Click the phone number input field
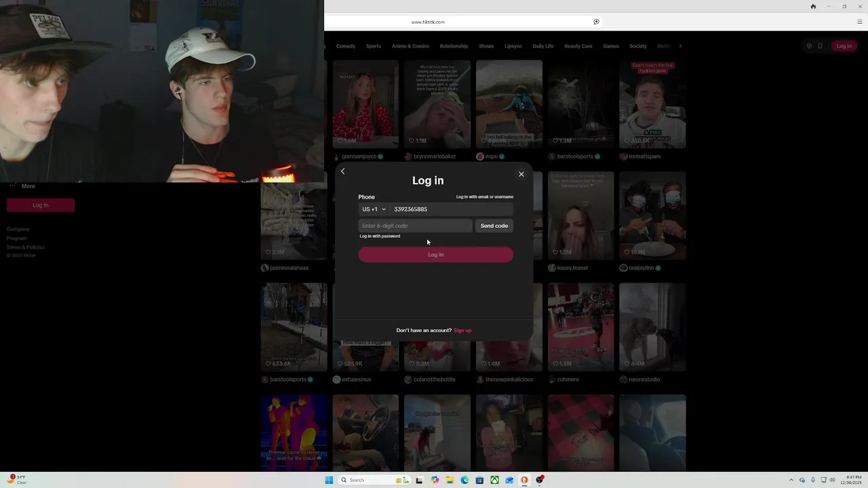 [451, 209]
